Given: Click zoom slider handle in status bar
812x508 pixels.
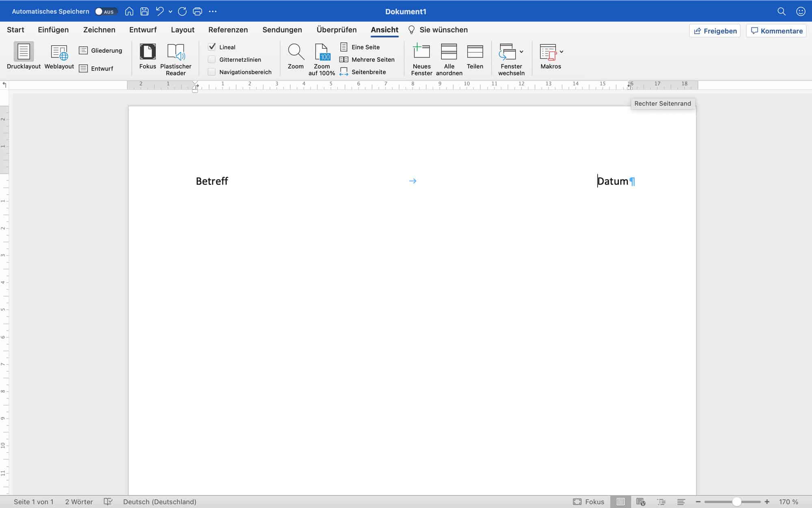Looking at the screenshot, I should tap(736, 502).
